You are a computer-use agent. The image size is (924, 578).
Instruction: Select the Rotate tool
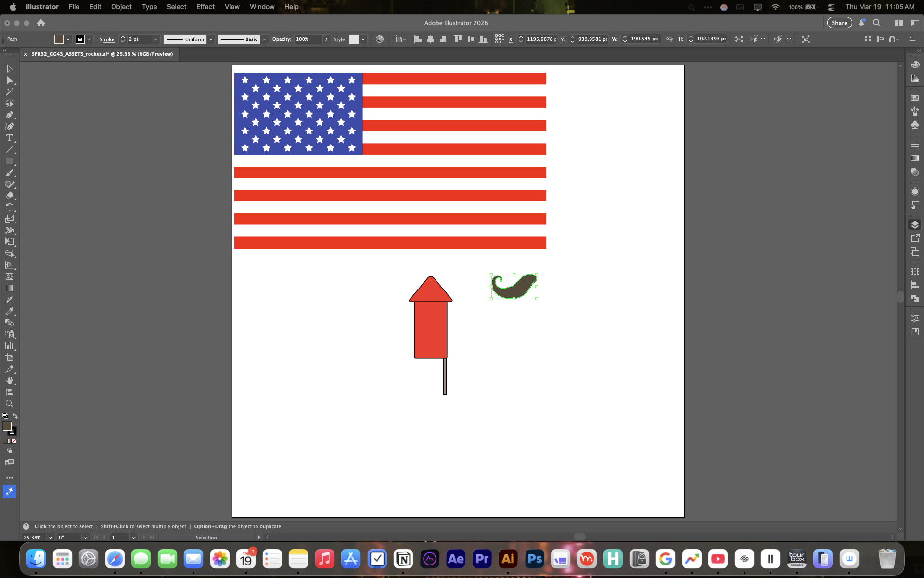click(9, 207)
